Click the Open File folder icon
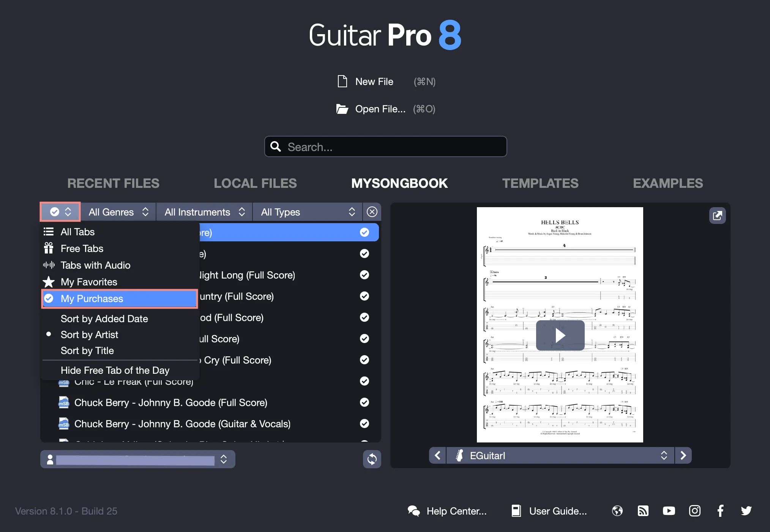This screenshot has width=770, height=532. pyautogui.click(x=342, y=109)
